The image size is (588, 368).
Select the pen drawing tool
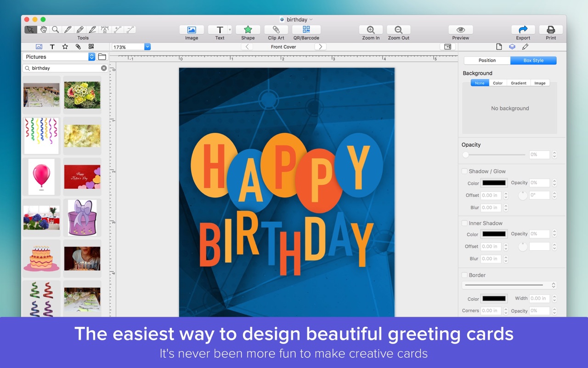click(68, 29)
